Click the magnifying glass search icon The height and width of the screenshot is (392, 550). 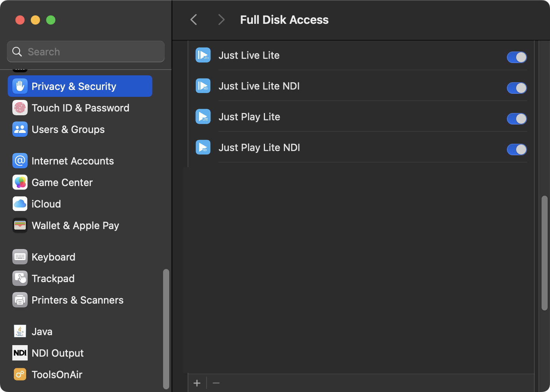tap(17, 51)
